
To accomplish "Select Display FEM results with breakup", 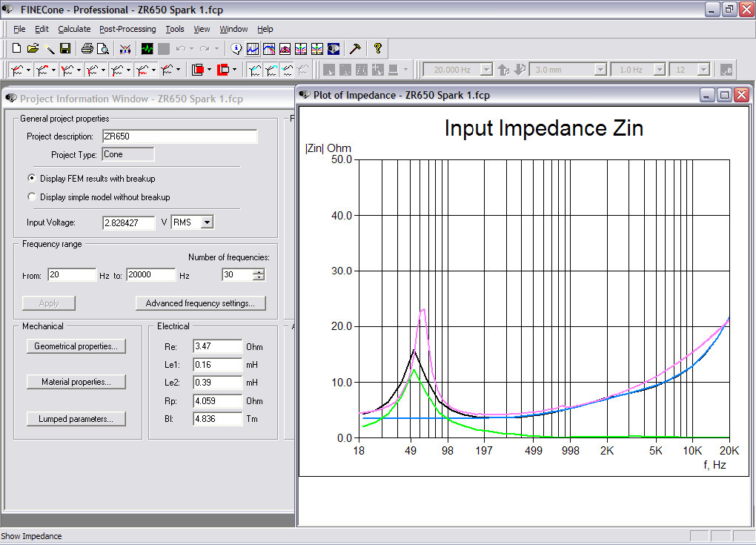I will click(x=32, y=179).
